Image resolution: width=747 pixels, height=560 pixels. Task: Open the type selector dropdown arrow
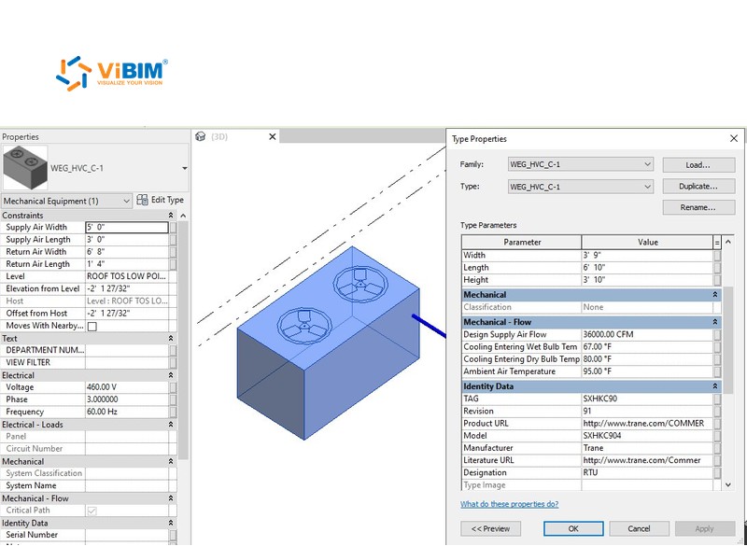(x=184, y=168)
